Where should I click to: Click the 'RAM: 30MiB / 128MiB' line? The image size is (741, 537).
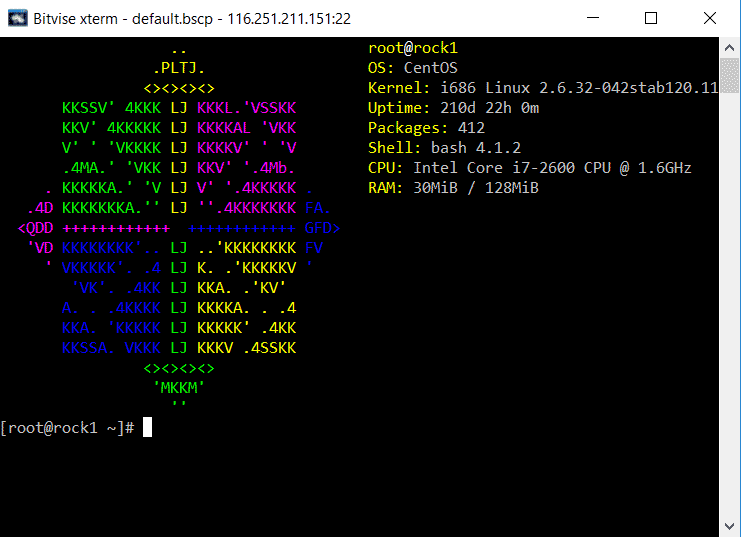coord(453,188)
